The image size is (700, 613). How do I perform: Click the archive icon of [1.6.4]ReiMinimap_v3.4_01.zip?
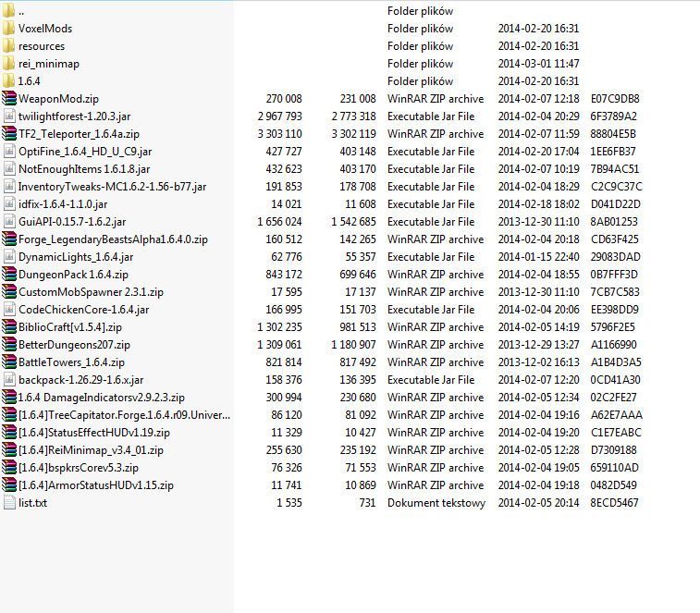click(9, 449)
